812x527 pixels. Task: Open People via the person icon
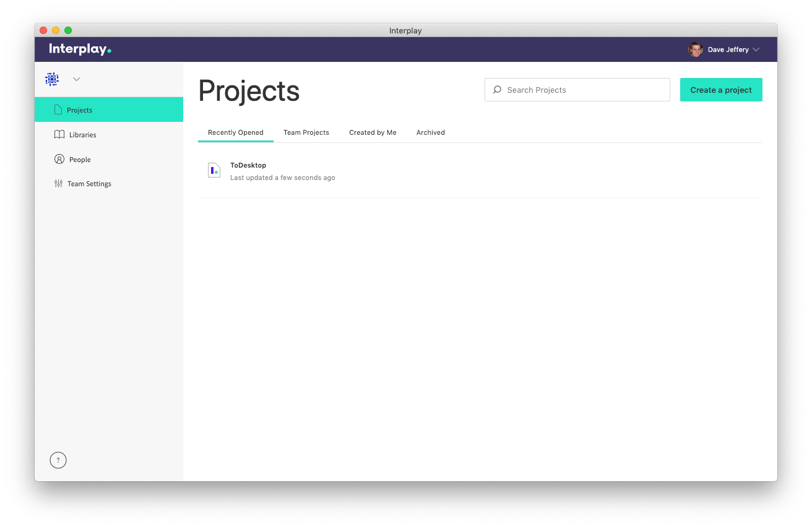(59, 160)
